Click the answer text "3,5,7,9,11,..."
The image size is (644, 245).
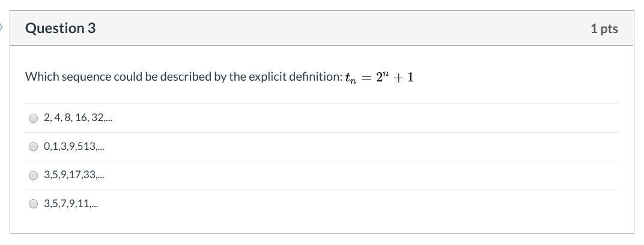(x=71, y=203)
